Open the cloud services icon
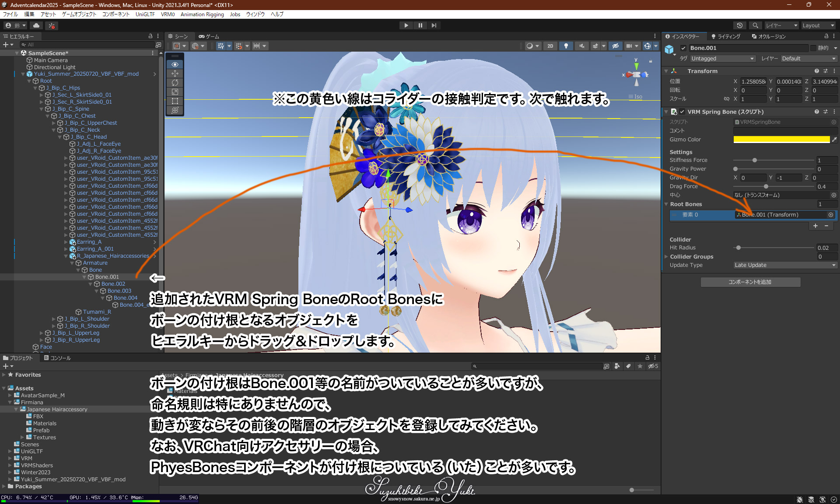 pos(36,25)
